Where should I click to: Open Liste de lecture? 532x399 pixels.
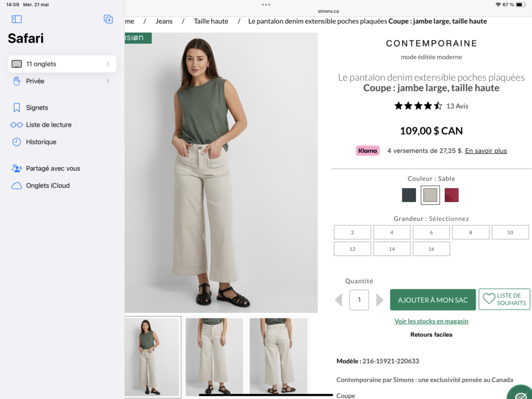click(x=48, y=125)
